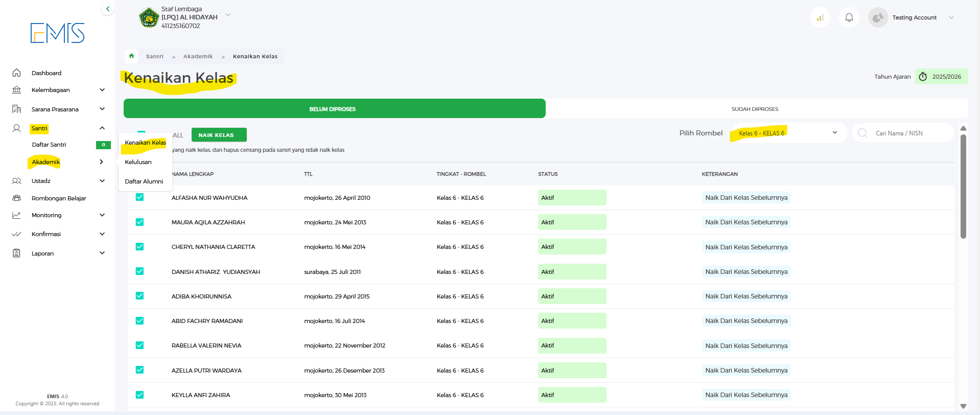Click the scrollbar up arrow
Image resolution: width=980 pixels, height=415 pixels.
click(x=963, y=128)
